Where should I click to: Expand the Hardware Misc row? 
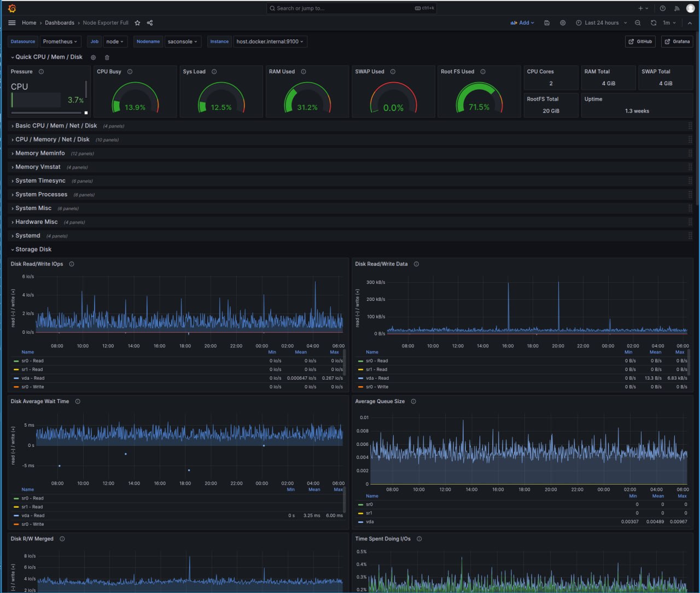click(34, 222)
